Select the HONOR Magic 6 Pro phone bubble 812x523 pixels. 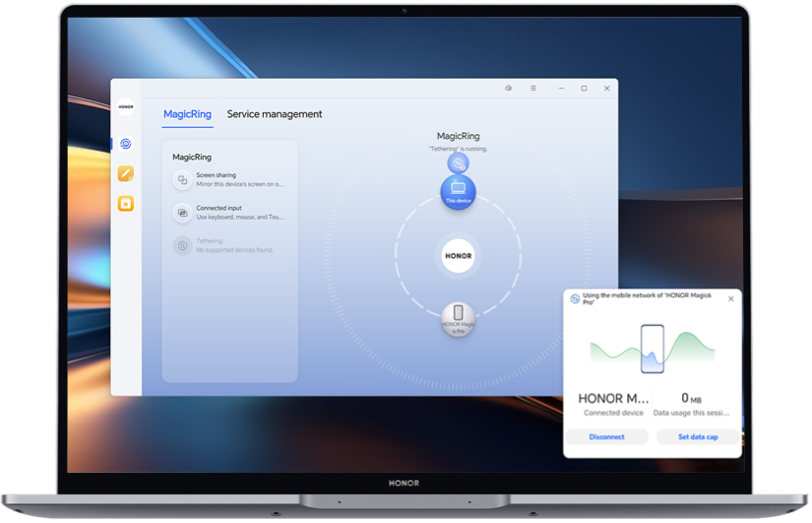(459, 319)
